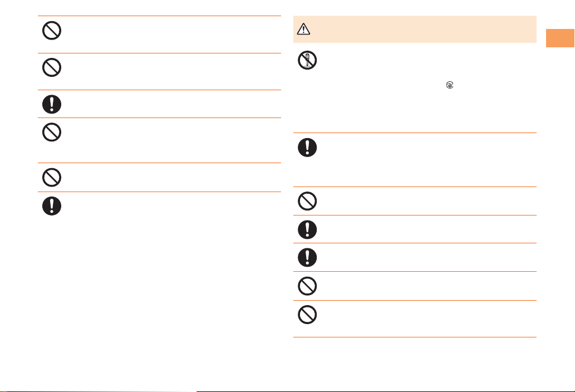Image resolution: width=575 pixels, height=392 pixels.
Task: Click the warning triangle icon in the banner
Action: click(x=304, y=31)
